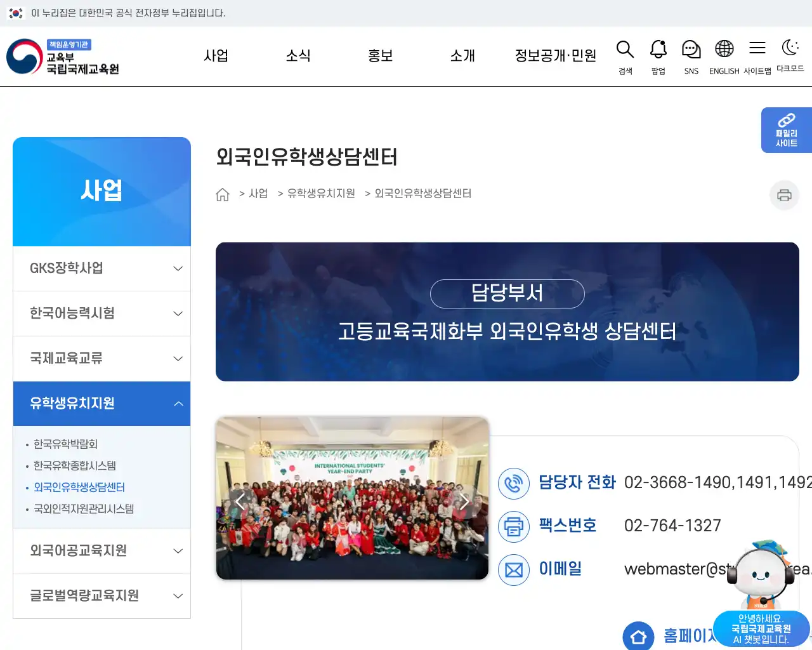
Task: Switch to ENGLISH via globe icon
Action: (724, 56)
